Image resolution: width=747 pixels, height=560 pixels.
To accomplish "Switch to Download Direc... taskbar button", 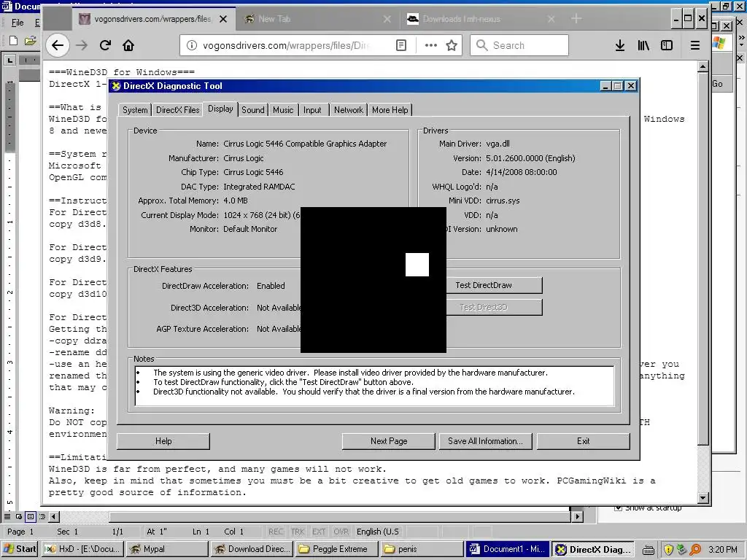I will [x=252, y=549].
